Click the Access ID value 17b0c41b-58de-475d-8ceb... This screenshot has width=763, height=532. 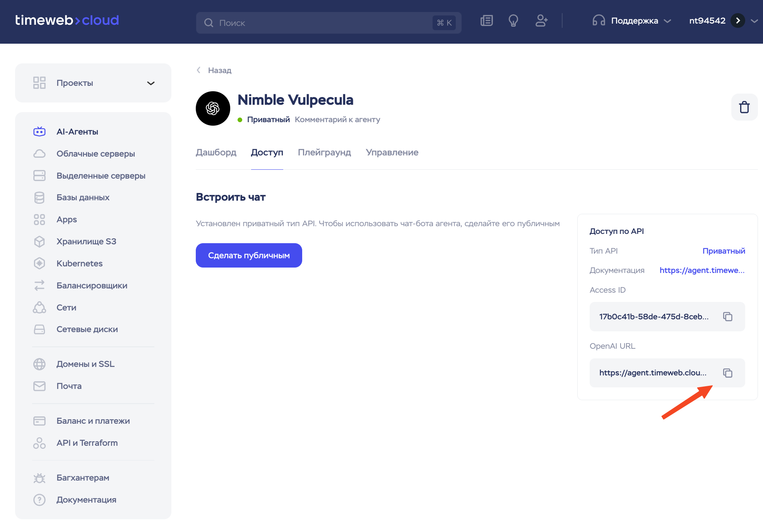pyautogui.click(x=654, y=317)
